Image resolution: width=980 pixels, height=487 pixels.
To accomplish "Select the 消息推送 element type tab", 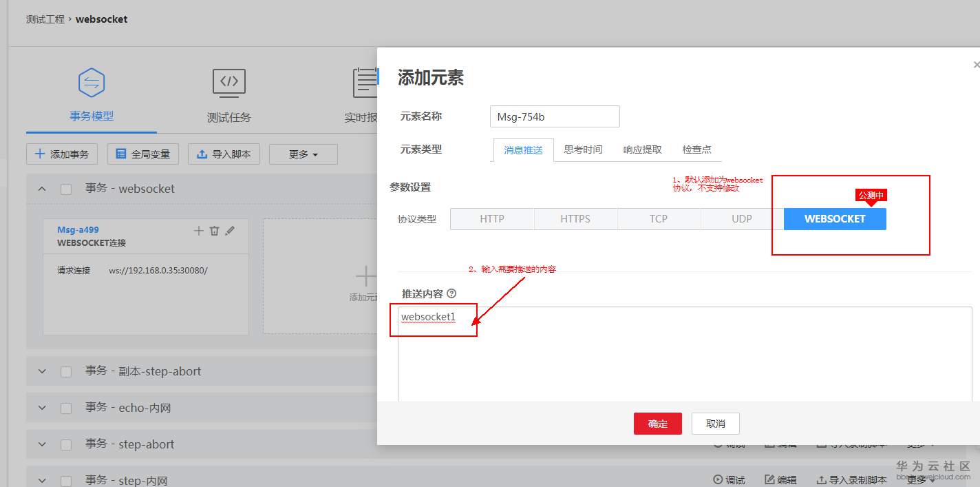I will [x=524, y=150].
